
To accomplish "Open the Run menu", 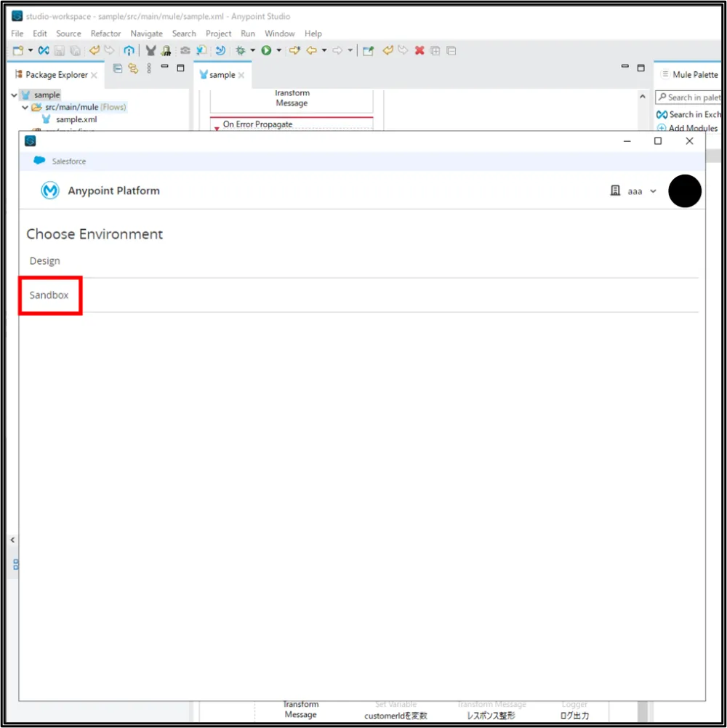I will 248,33.
